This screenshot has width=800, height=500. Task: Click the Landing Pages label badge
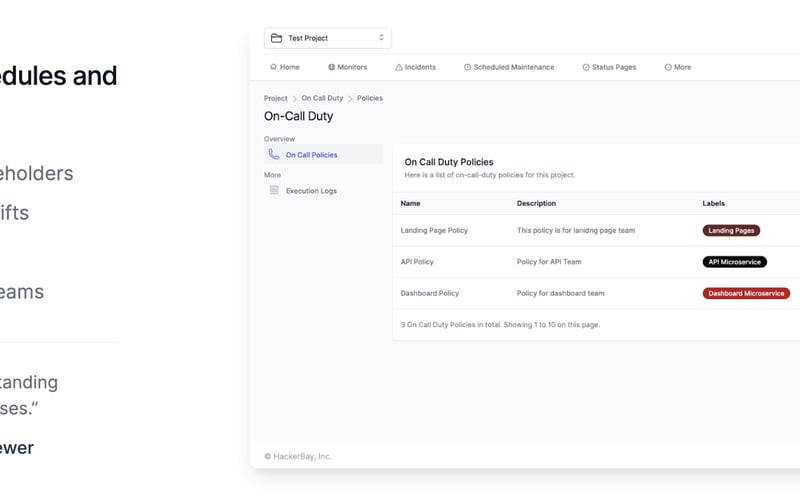pyautogui.click(x=731, y=231)
